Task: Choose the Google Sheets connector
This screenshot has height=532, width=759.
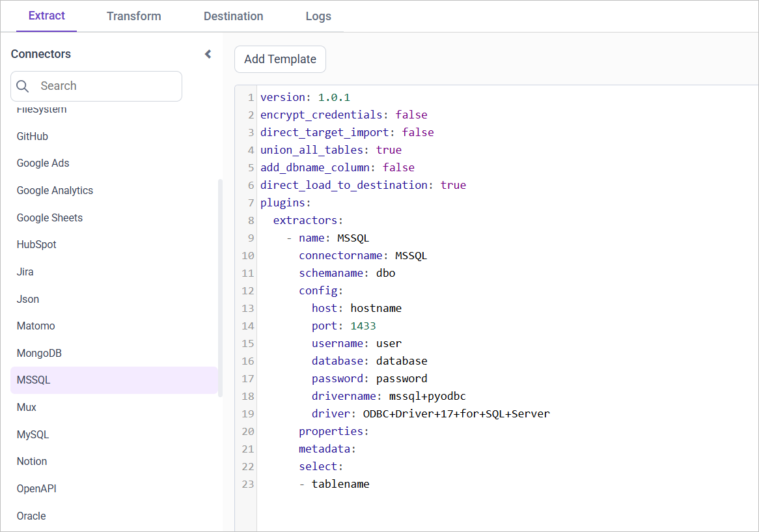Action: click(49, 217)
